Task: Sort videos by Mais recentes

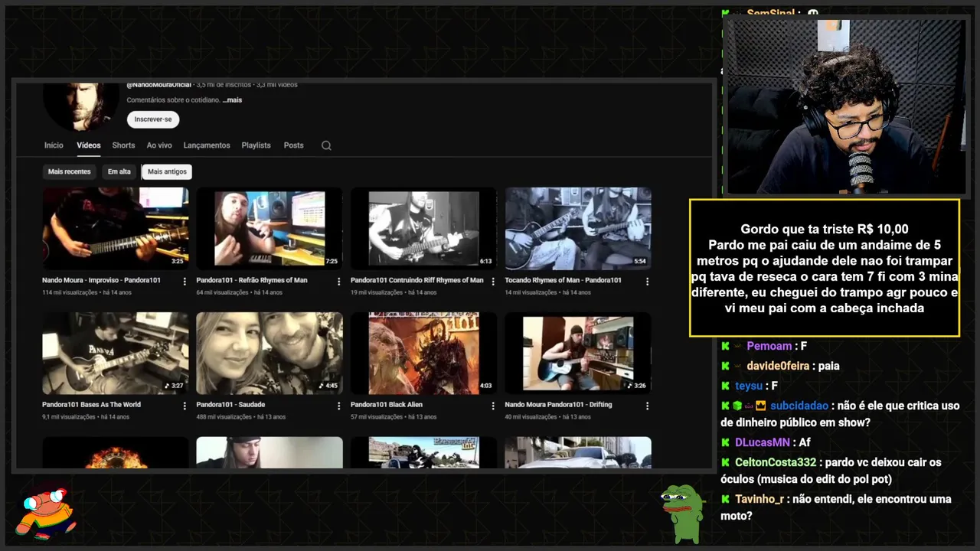Action: (x=69, y=171)
